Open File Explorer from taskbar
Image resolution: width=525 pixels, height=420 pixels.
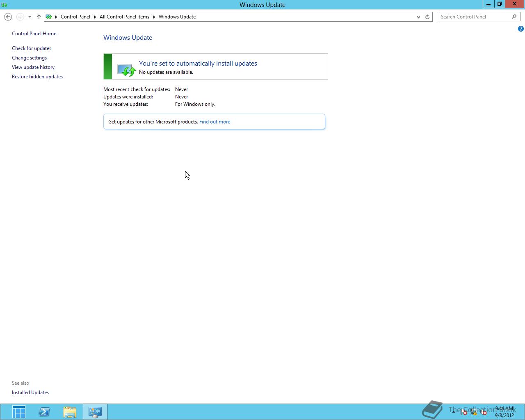(70, 412)
